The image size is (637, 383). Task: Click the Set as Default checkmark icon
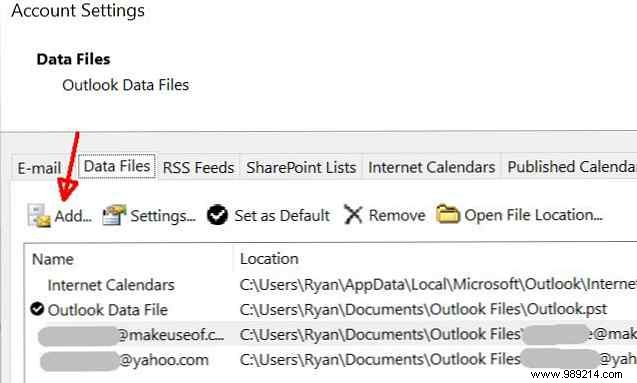pos(217,215)
